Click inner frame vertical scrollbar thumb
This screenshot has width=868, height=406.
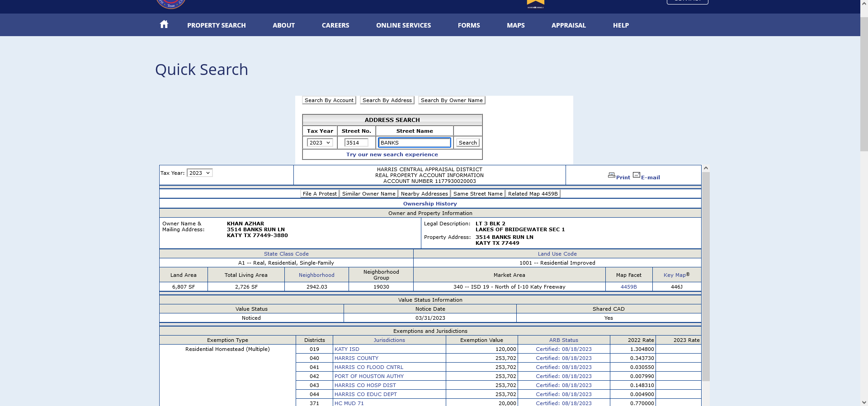pyautogui.click(x=706, y=276)
